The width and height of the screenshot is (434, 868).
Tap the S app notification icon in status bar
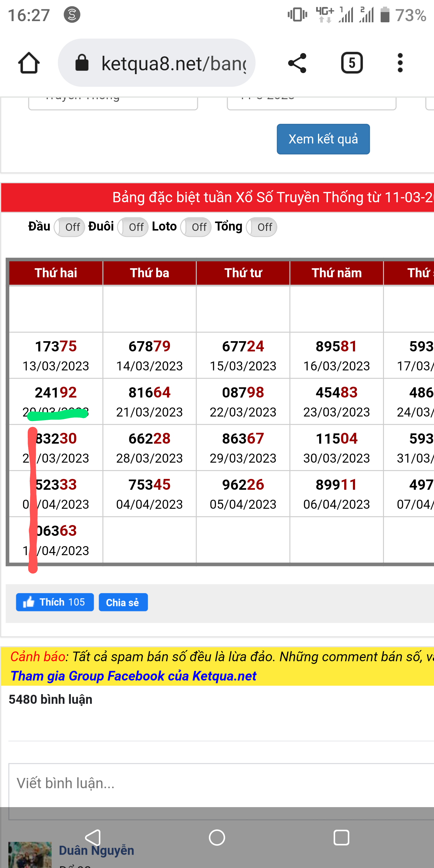tap(72, 14)
